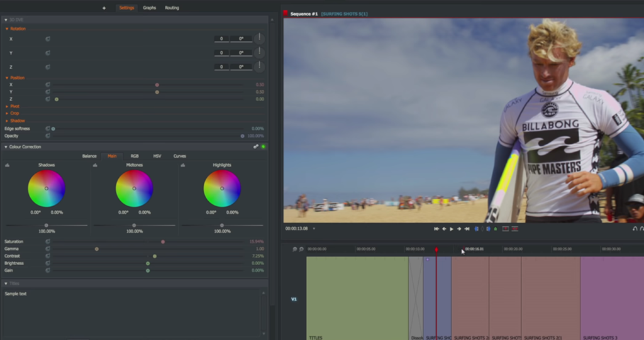The height and width of the screenshot is (340, 644).
Task: Click the Contrast slider handle
Action: click(155, 256)
